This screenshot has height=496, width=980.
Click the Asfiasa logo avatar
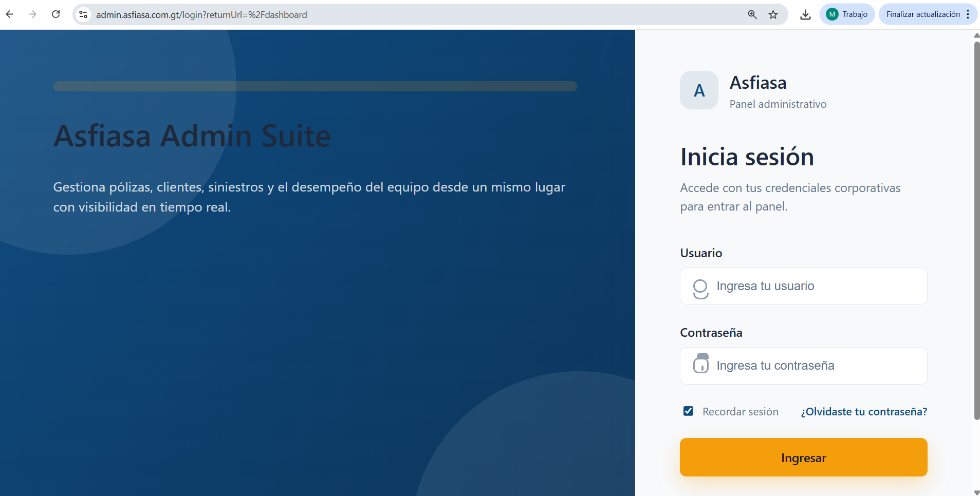point(698,90)
